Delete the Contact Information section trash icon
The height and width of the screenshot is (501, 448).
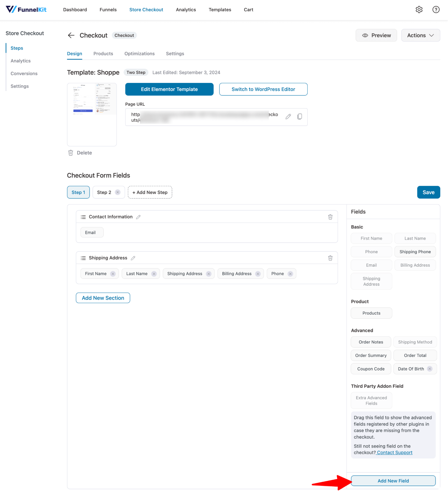click(x=330, y=217)
